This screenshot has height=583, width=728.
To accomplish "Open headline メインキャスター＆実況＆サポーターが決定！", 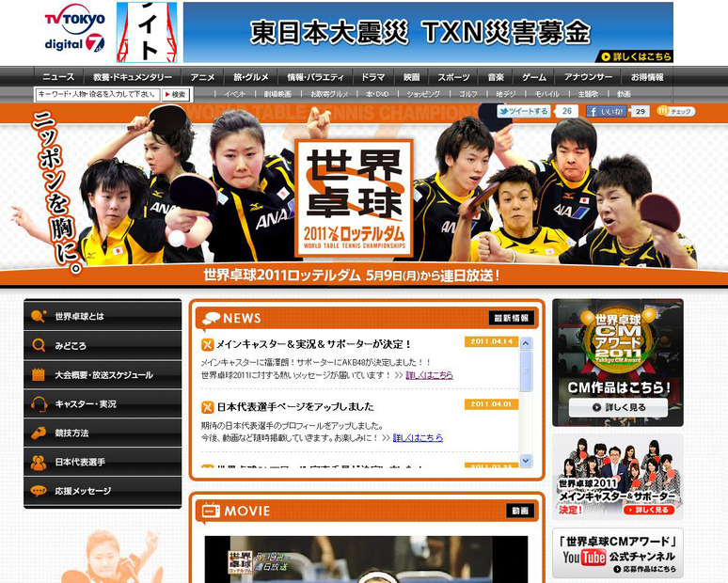I will click(313, 344).
